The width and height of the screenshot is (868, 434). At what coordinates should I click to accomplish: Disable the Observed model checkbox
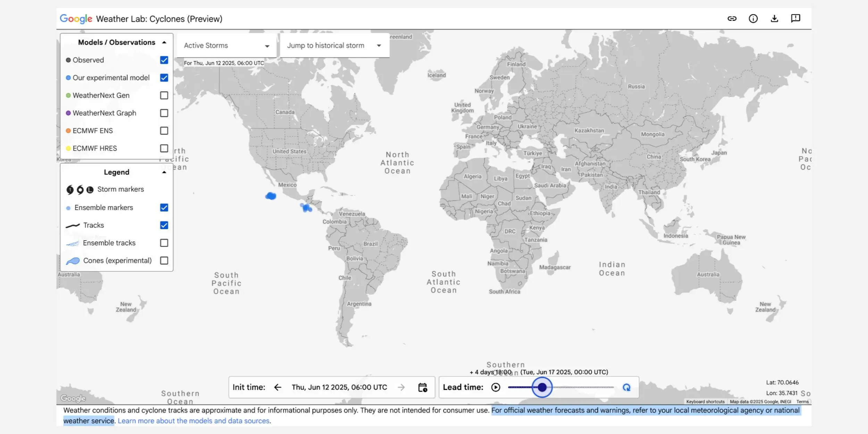(164, 60)
